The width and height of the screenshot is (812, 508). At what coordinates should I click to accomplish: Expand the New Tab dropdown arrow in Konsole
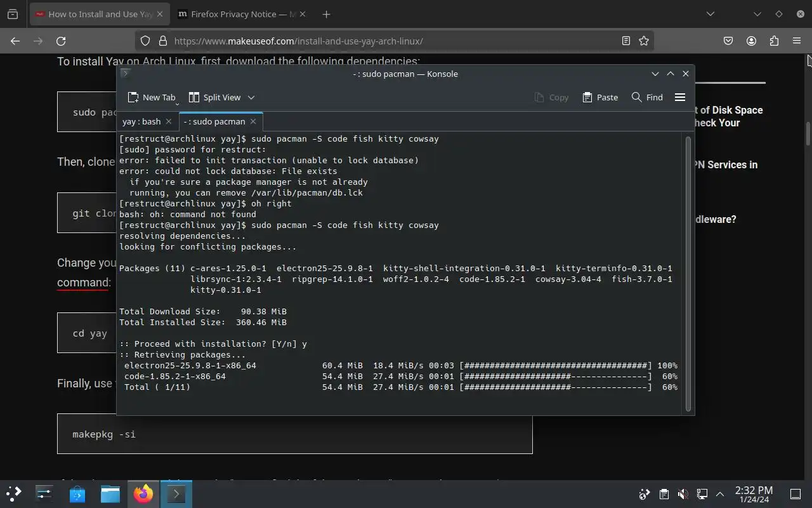(x=177, y=104)
